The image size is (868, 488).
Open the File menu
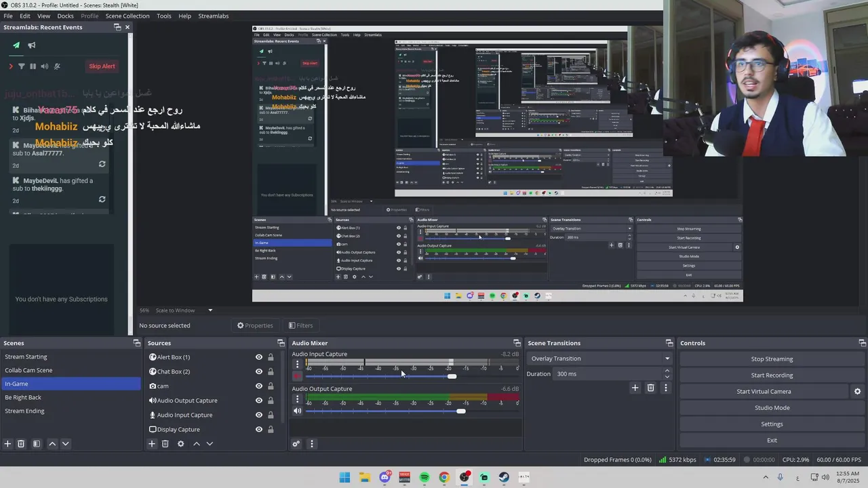point(8,16)
